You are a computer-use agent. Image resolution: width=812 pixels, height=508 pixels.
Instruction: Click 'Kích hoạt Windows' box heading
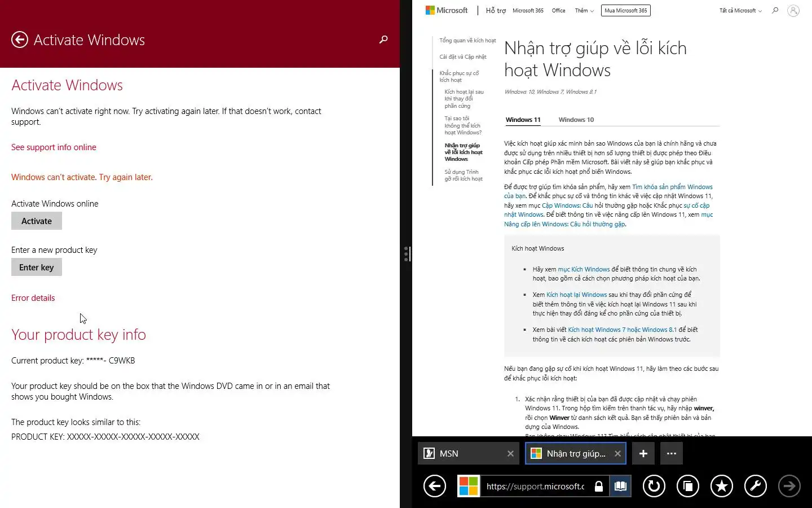point(538,248)
